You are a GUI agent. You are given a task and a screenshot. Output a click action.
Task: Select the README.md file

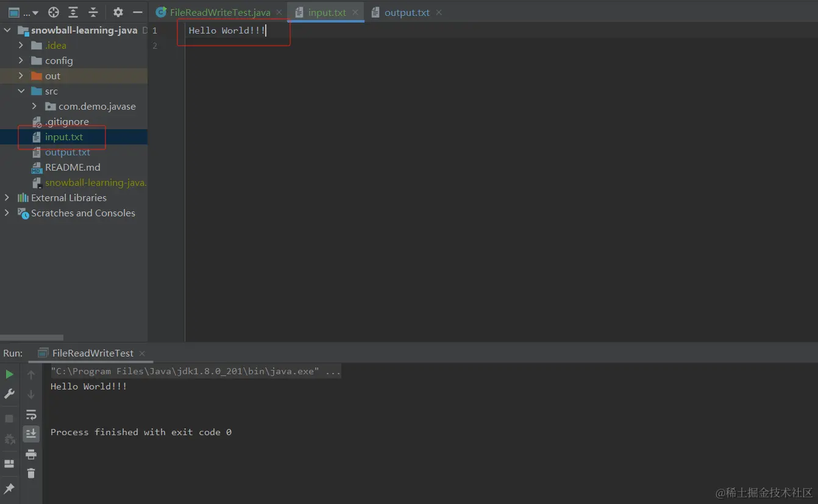(x=74, y=167)
